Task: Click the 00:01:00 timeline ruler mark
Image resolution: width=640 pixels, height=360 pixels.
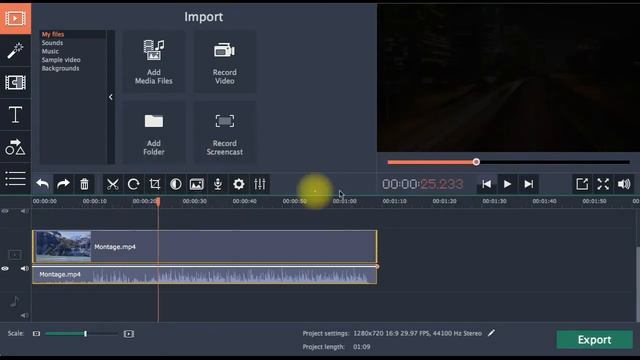Action: pyautogui.click(x=344, y=201)
